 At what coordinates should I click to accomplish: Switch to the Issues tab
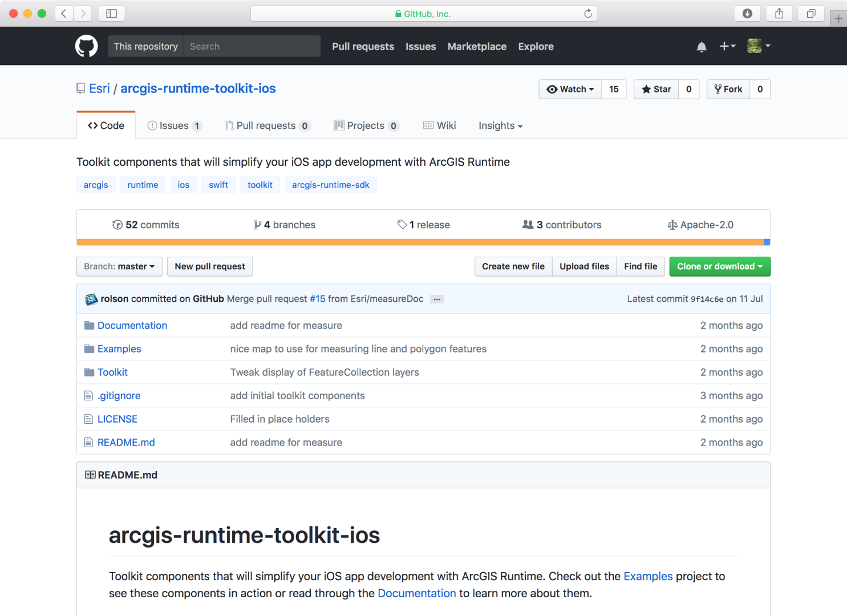click(x=175, y=125)
